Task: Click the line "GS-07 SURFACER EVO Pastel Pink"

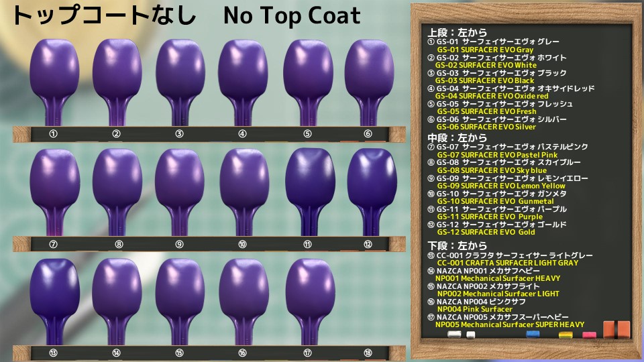Action: point(497,155)
